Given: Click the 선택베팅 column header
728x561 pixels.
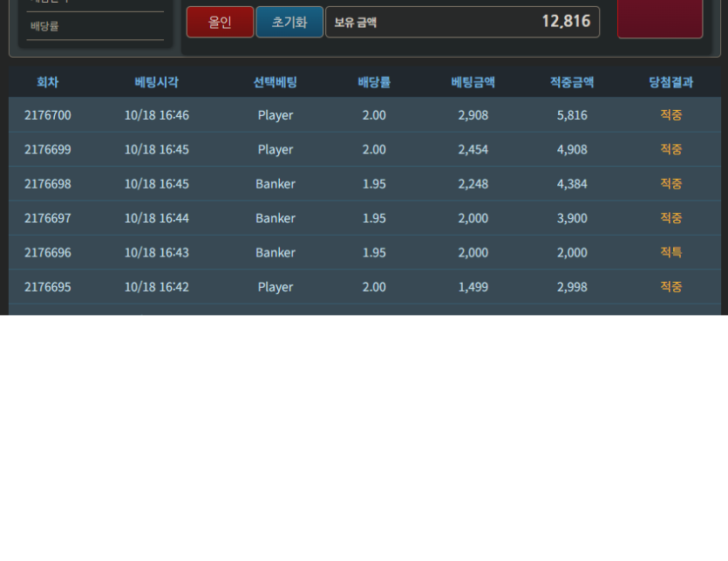Looking at the screenshot, I should point(276,82).
